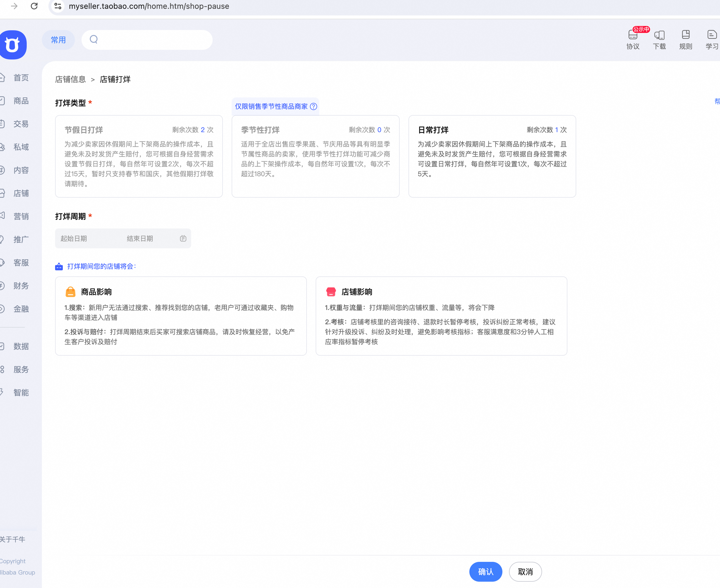Confirm the pause settings with 确认

pyautogui.click(x=486, y=572)
